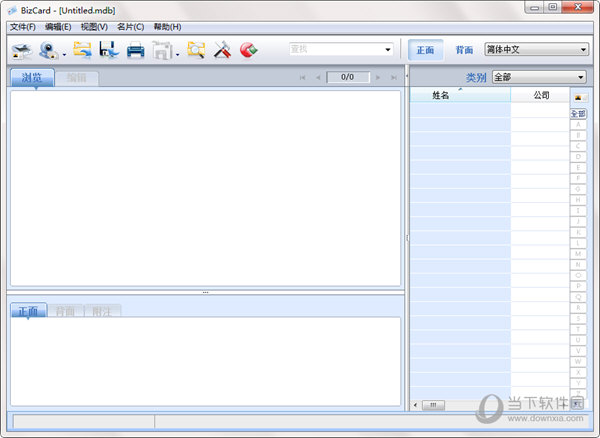Filter by letter D in index

(578, 157)
